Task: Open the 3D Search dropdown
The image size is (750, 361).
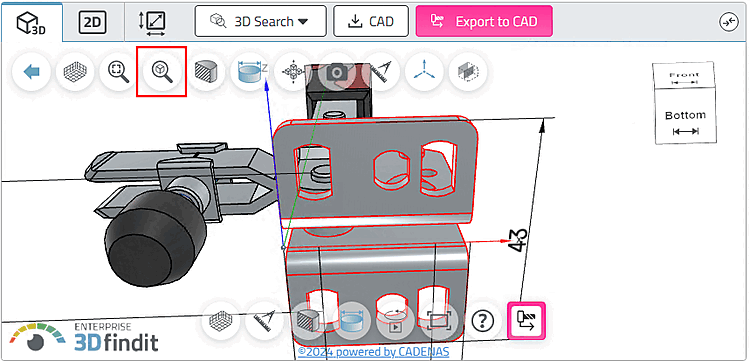Action: [x=260, y=21]
